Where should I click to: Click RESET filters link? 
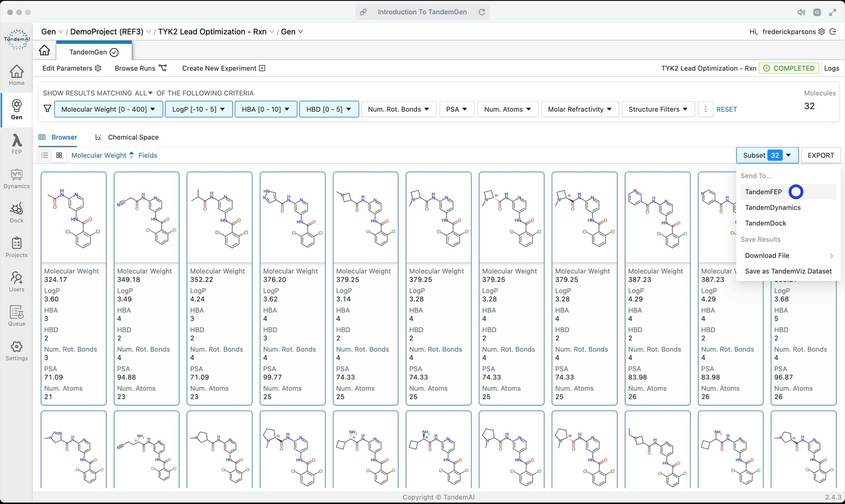pyautogui.click(x=727, y=109)
